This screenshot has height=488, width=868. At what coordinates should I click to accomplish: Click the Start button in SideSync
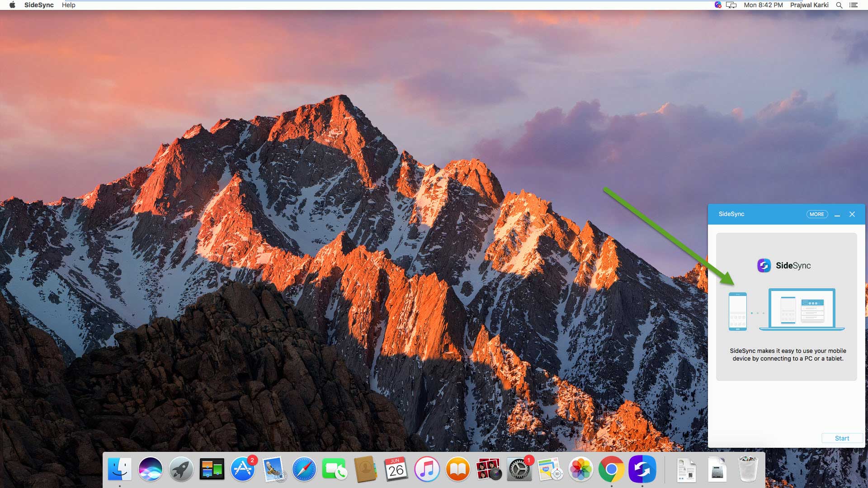tap(842, 438)
